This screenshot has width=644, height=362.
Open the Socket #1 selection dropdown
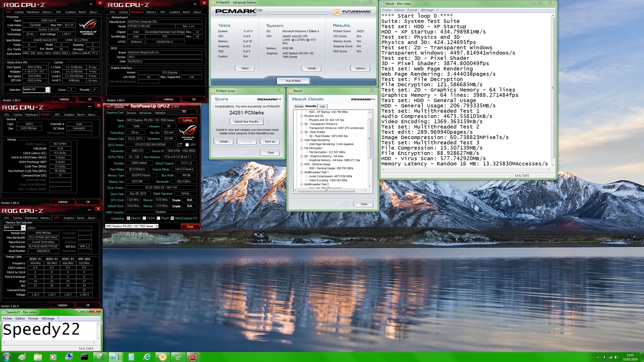pyautogui.click(x=47, y=89)
